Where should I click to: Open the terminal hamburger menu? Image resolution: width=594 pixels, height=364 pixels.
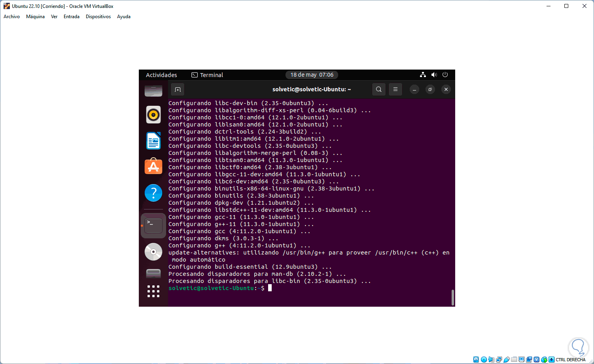[395, 89]
